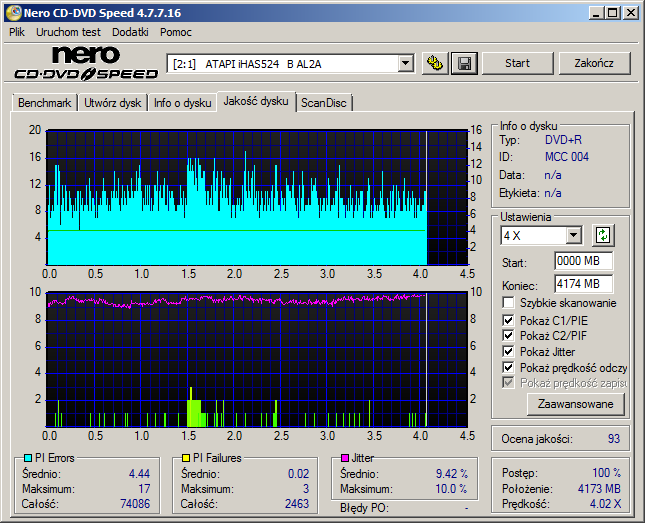Maximize the Nero CD-DVD Speed window
645x523 pixels.
(x=613, y=13)
